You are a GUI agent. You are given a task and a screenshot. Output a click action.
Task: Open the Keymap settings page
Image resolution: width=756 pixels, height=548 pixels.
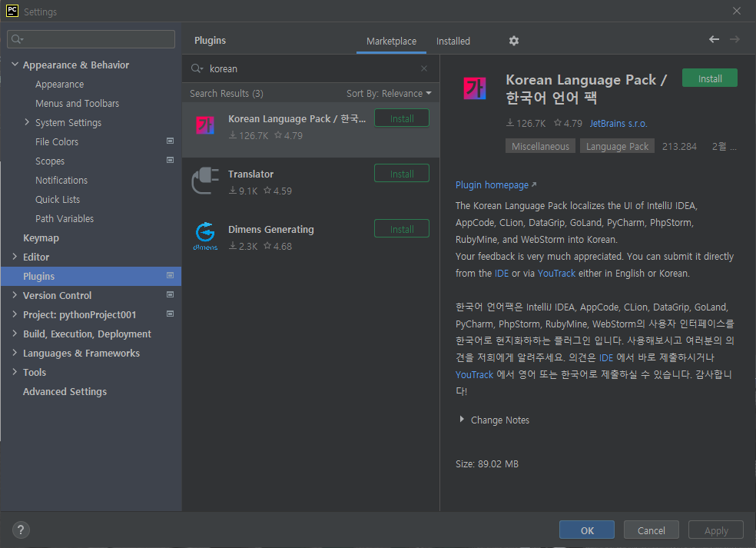point(41,237)
